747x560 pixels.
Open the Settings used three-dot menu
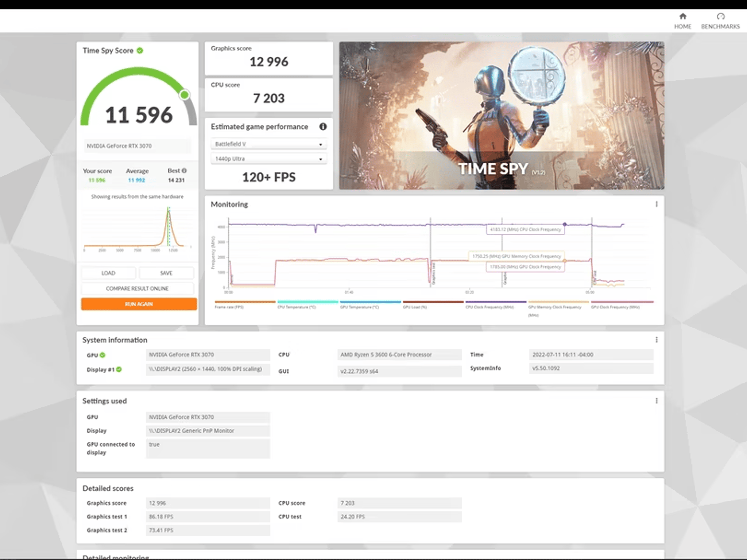[x=657, y=401]
